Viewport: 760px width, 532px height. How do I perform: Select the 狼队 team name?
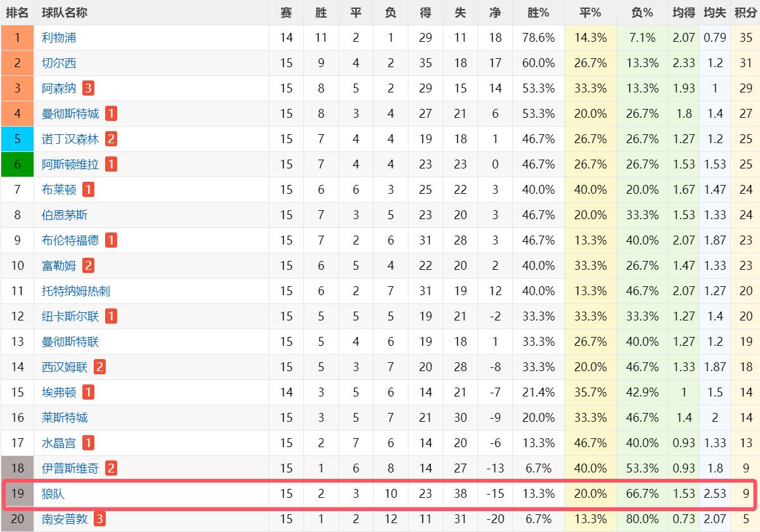pyautogui.click(x=53, y=493)
